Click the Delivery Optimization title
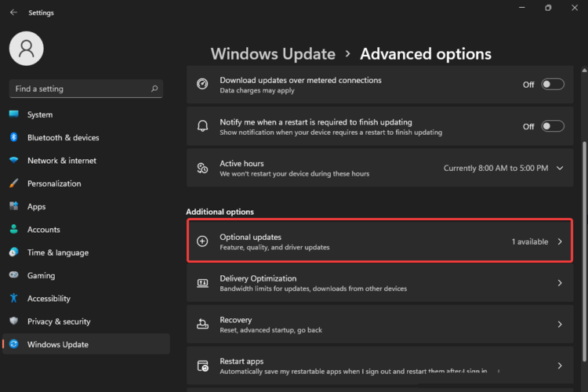Viewport: 588px width, 392px height. click(258, 278)
